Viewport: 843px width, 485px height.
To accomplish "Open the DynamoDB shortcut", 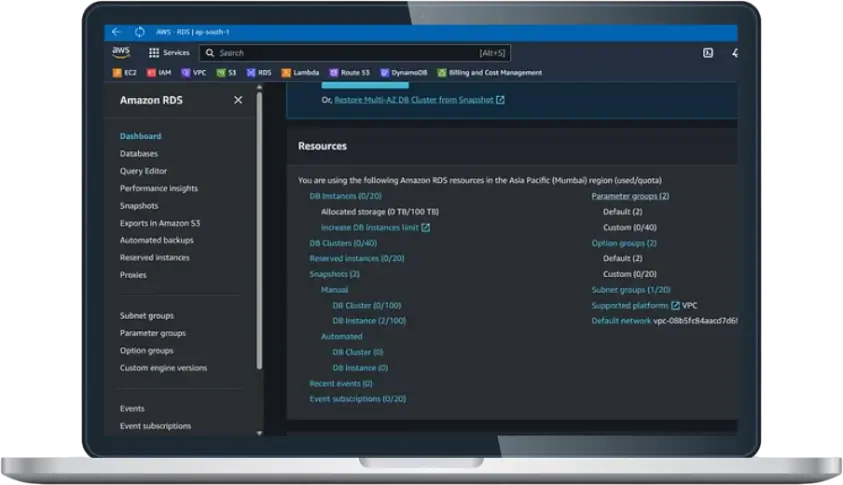I will coord(404,73).
